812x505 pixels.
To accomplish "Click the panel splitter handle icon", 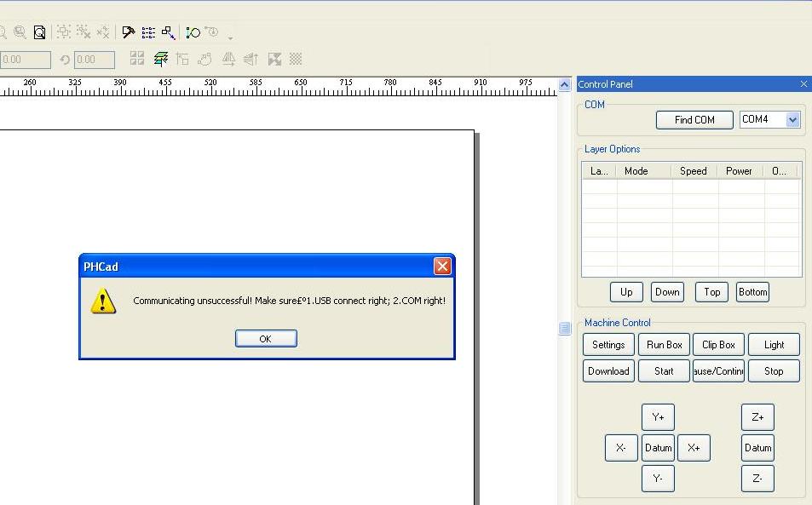I will 564,329.
